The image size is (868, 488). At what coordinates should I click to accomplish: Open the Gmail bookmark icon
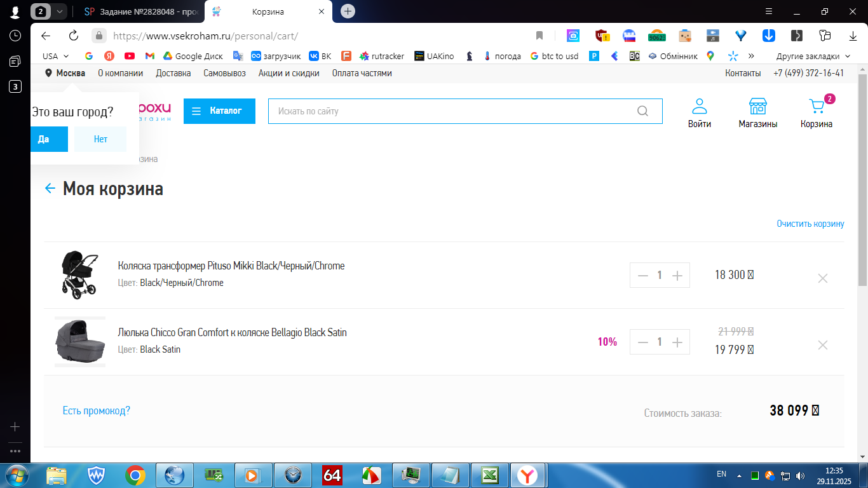pos(150,56)
